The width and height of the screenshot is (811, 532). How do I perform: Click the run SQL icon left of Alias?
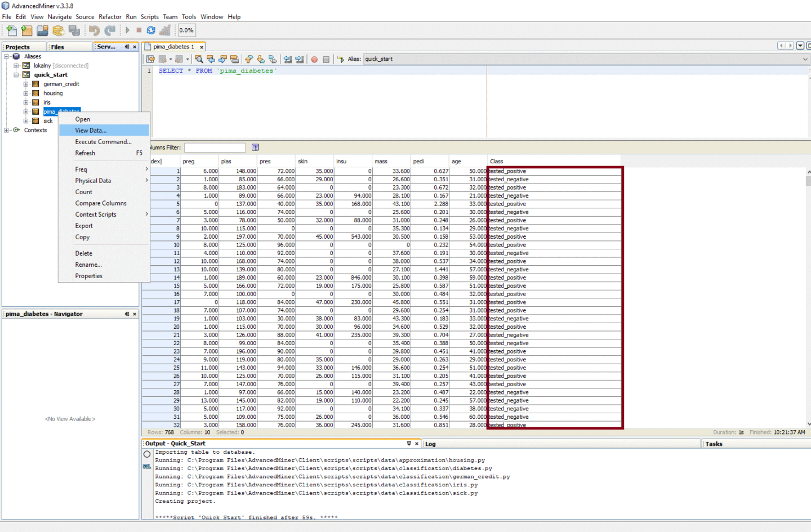pyautogui.click(x=340, y=59)
